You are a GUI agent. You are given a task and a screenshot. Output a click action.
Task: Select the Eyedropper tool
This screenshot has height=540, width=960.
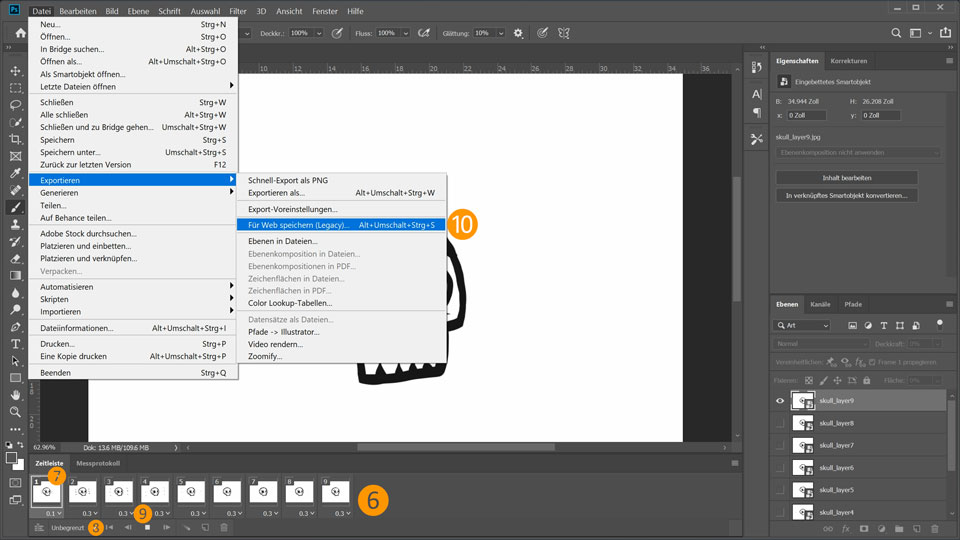click(16, 173)
